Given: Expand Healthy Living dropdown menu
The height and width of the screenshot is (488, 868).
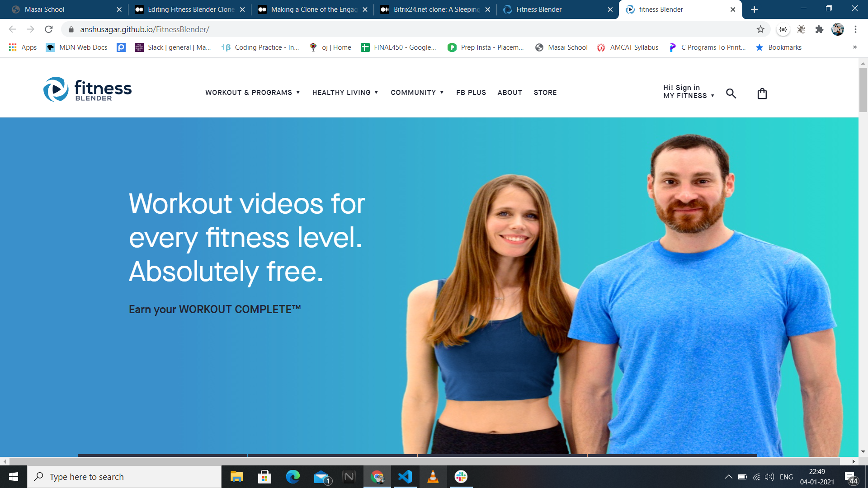Looking at the screenshot, I should pos(345,93).
